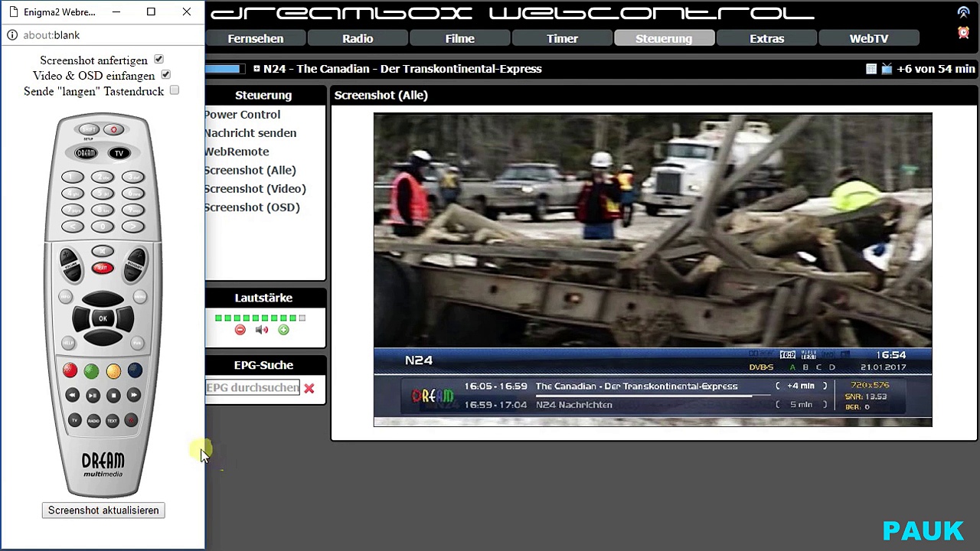Viewport: 980px width, 551px height.
Task: Increase volume with the green plus icon
Action: point(284,330)
